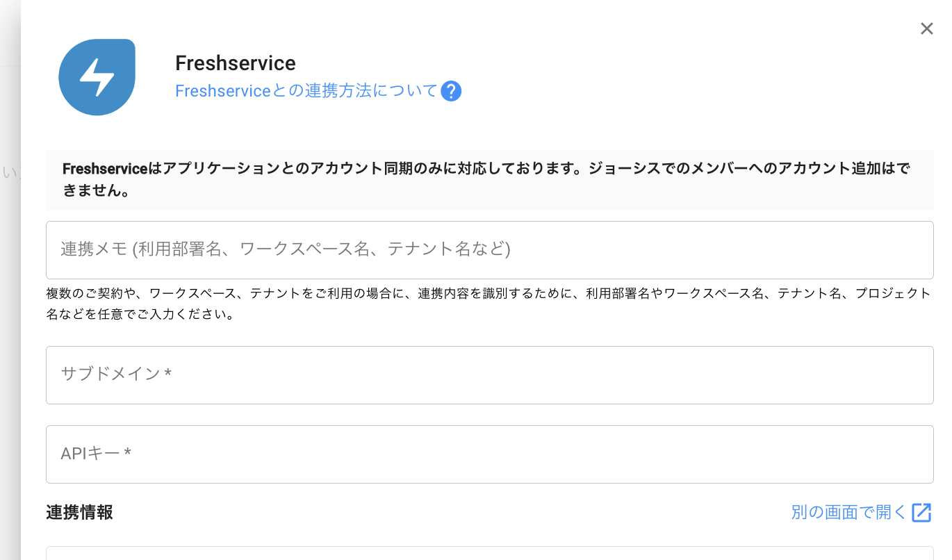This screenshot has height=560, width=952.
Task: Click the サブドメイン placeholder label text
Action: (x=110, y=374)
